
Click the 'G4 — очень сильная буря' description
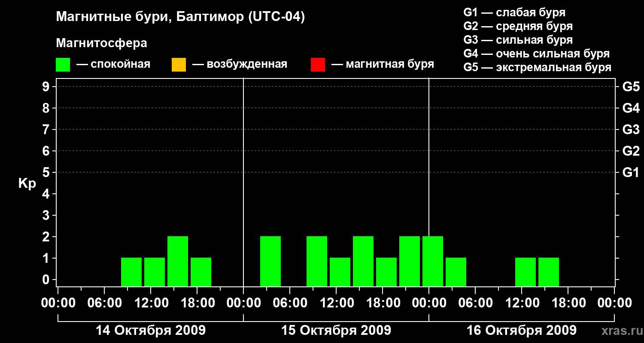click(536, 54)
